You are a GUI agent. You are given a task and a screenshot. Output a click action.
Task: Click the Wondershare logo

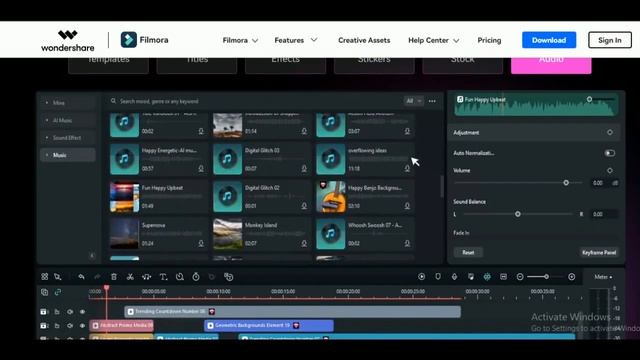point(68,40)
